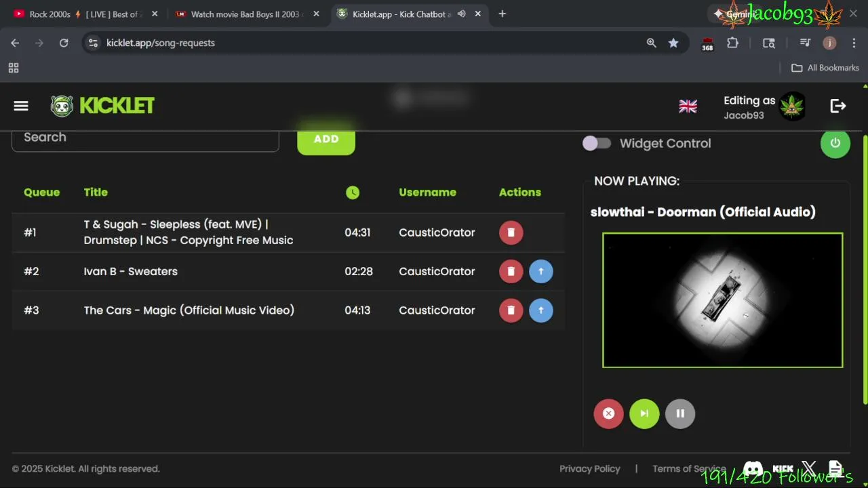The width and height of the screenshot is (868, 488).
Task: Delete the T & Sugah Sleepless song
Action: pos(511,232)
